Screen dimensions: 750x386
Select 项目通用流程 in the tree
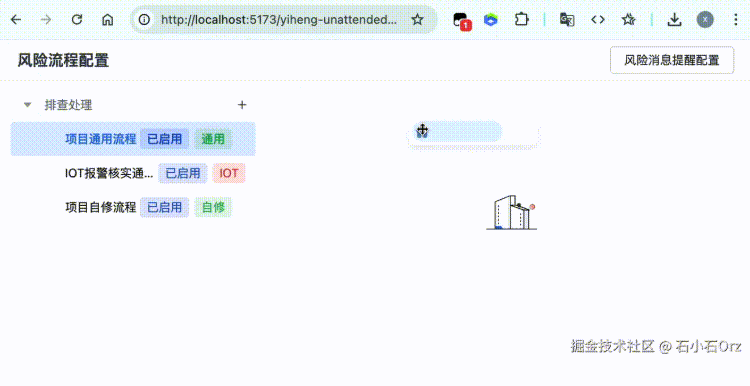[133, 139]
